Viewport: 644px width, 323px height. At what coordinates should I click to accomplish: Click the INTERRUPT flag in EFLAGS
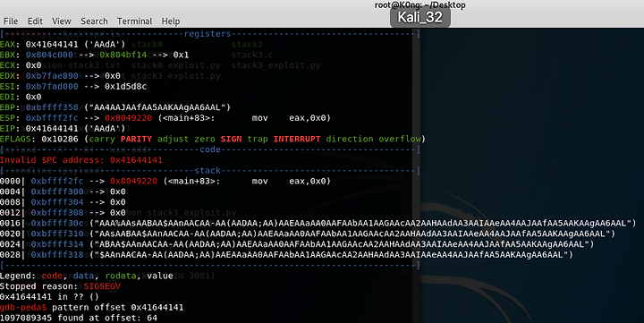point(297,140)
